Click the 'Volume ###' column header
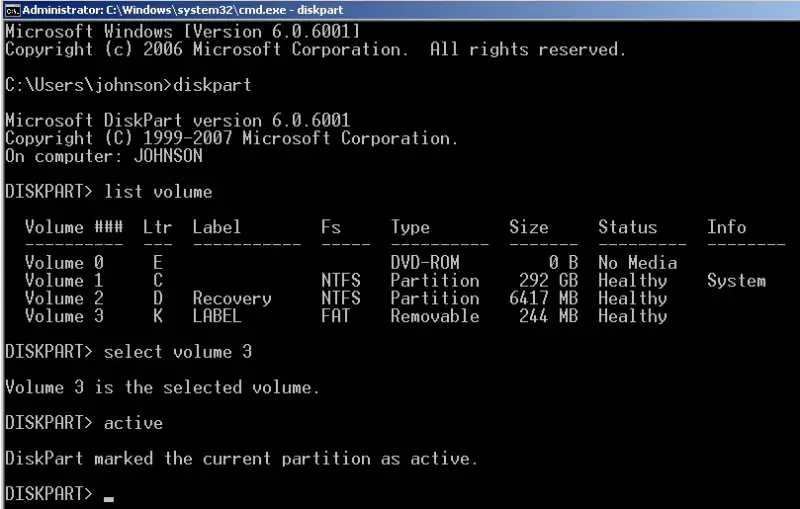This screenshot has width=800, height=509. click(x=74, y=227)
